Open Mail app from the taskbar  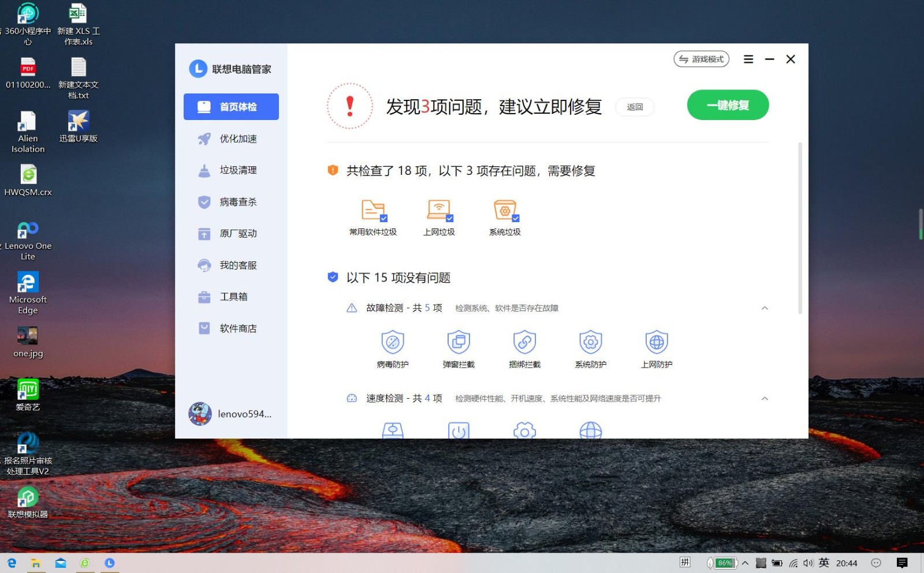click(x=61, y=563)
